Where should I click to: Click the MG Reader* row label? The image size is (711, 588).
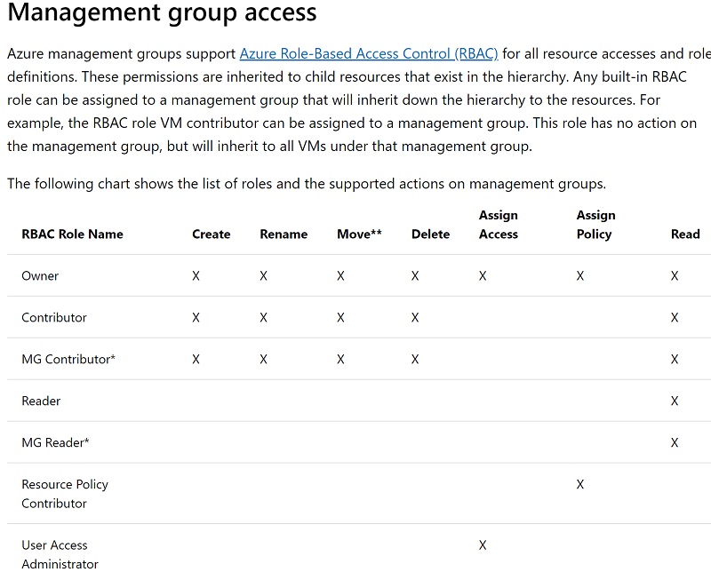55,442
